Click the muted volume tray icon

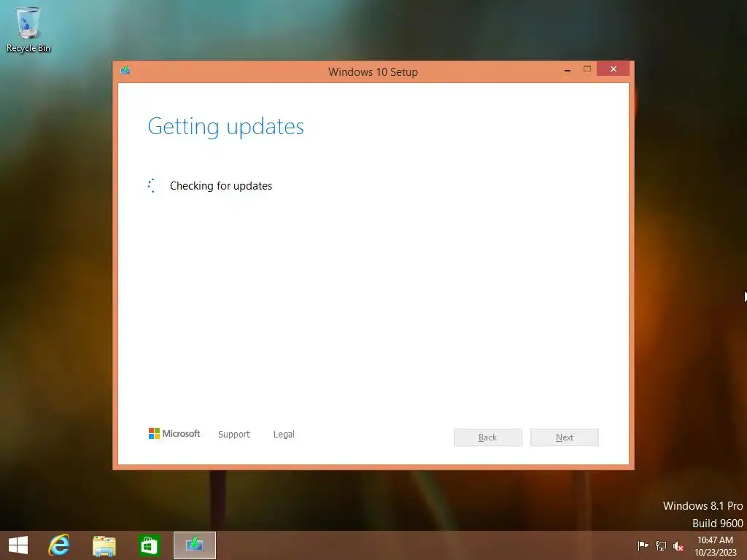pyautogui.click(x=678, y=545)
